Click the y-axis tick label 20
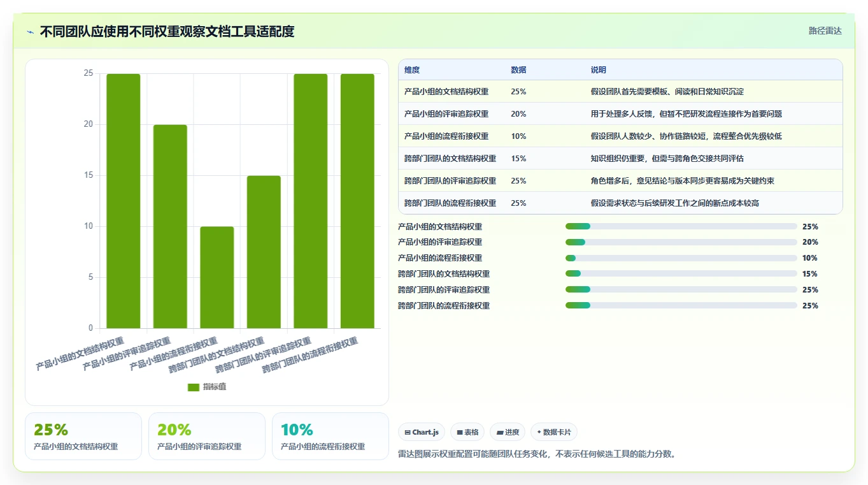The width and height of the screenshot is (868, 485). pos(89,124)
